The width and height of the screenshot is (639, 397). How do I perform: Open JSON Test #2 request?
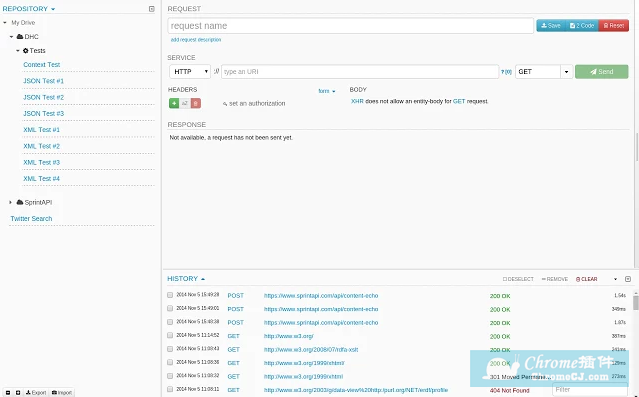pyautogui.click(x=44, y=97)
